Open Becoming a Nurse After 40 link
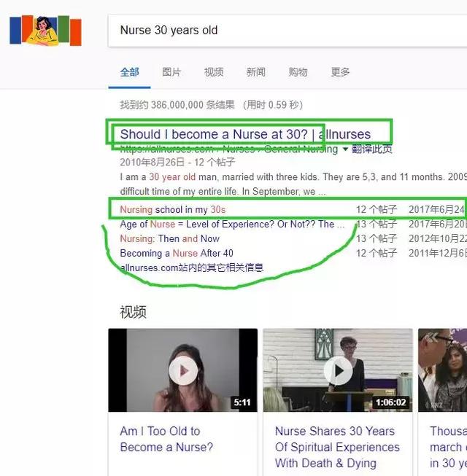Viewport: 467px width, 476px height. coord(177,253)
